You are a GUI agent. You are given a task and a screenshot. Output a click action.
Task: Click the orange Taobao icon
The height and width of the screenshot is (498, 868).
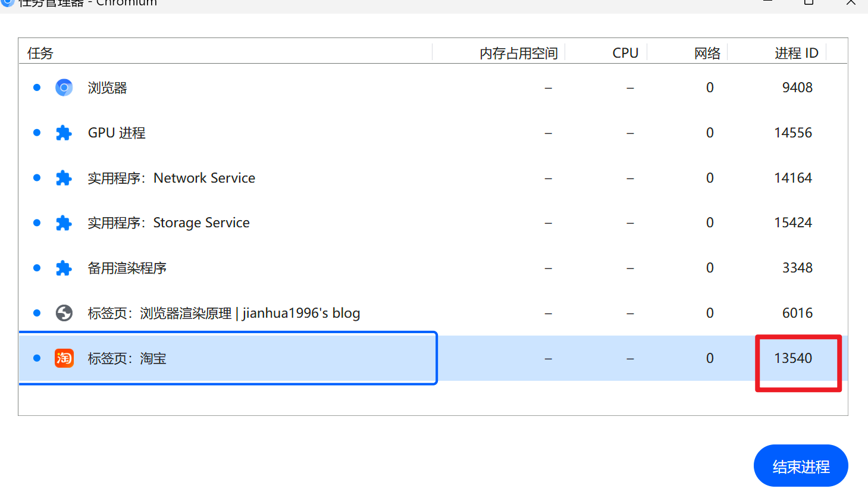point(64,358)
